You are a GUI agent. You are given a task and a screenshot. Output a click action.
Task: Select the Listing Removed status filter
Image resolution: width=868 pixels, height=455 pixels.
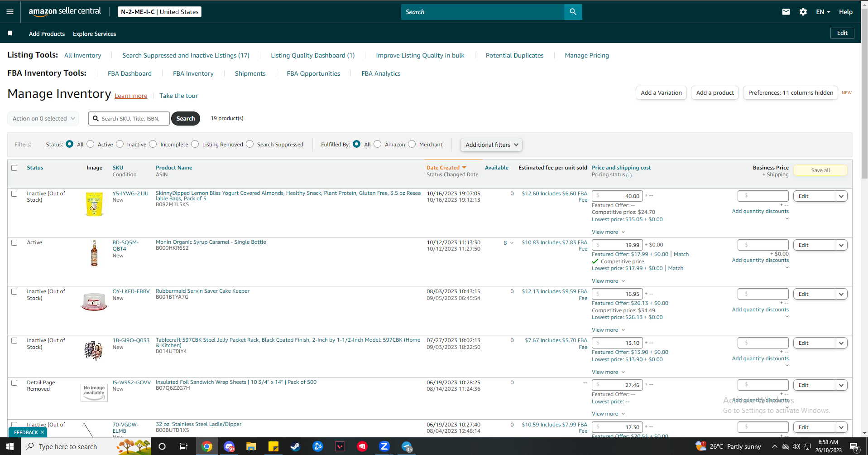195,144
